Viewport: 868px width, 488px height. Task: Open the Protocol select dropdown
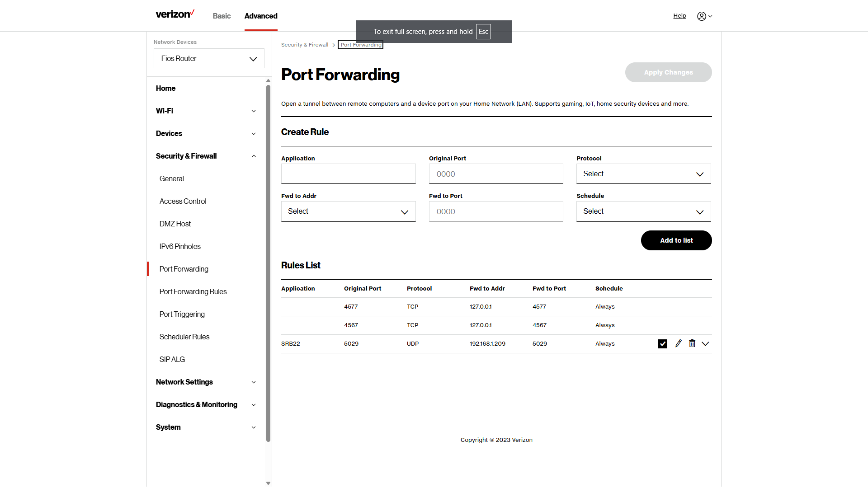coord(643,174)
